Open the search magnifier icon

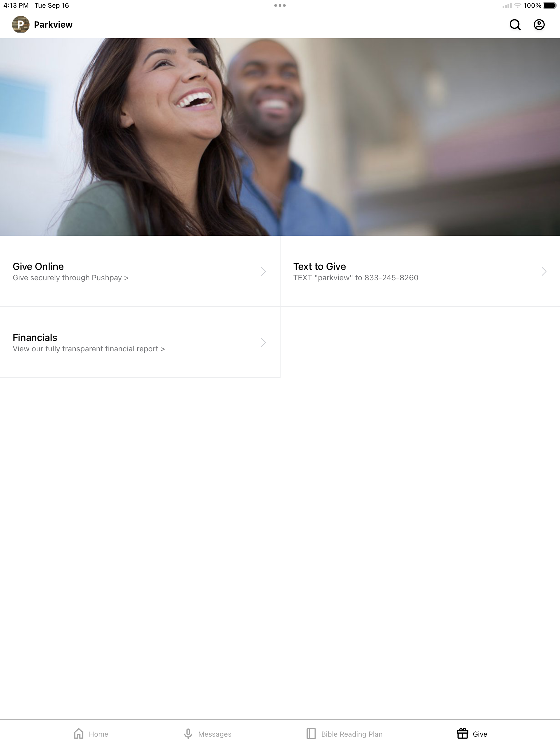coord(515,25)
